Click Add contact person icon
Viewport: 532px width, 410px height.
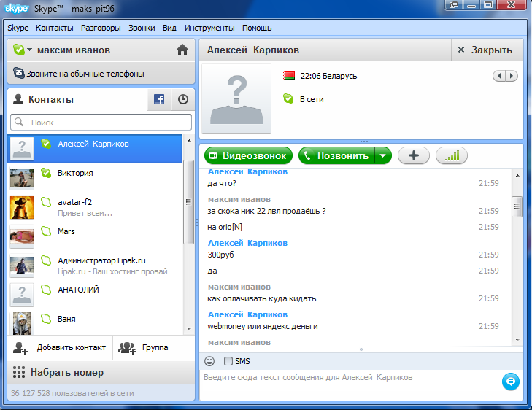click(x=20, y=348)
